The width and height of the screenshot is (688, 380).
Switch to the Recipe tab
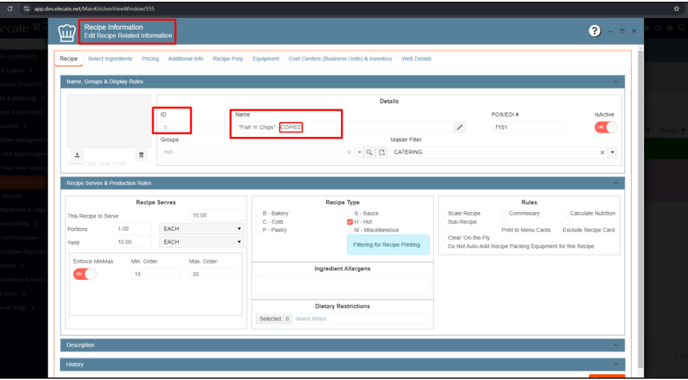point(68,59)
